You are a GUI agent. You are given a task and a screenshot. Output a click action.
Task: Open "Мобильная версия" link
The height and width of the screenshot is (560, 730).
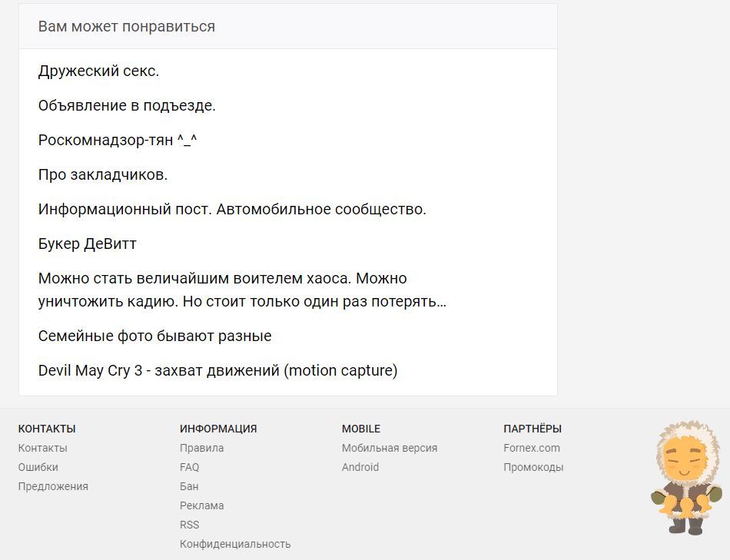coord(390,448)
